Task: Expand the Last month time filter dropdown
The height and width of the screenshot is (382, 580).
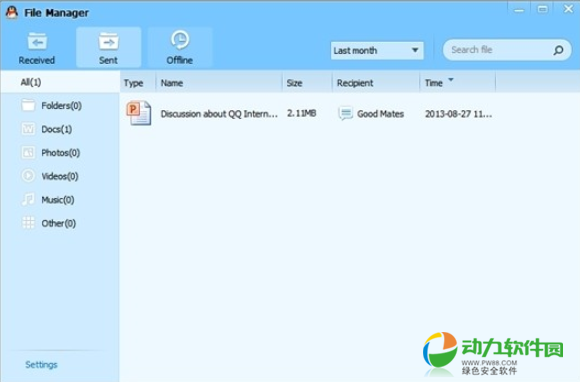Action: [377, 50]
